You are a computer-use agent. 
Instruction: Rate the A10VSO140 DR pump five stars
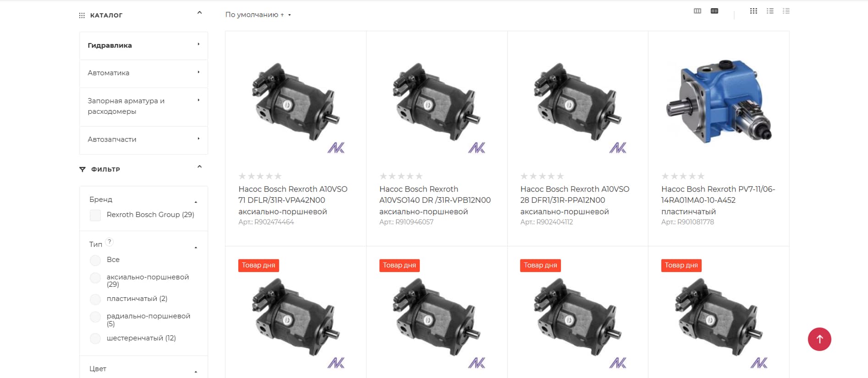[x=419, y=176]
